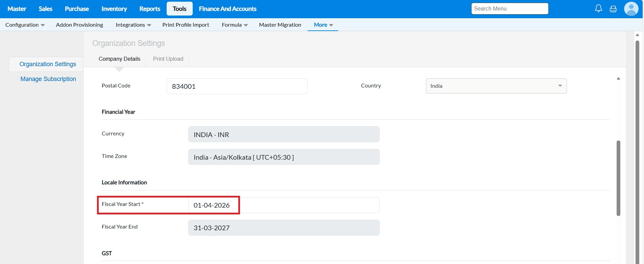This screenshot has height=264, width=644.
Task: Go to Manage Subscription link
Action: [48, 79]
